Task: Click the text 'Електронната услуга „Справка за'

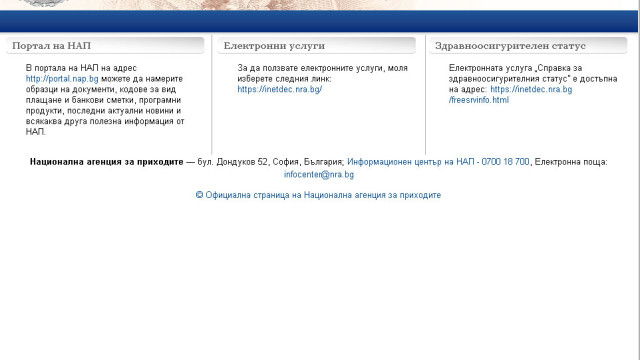Action: (x=516, y=68)
